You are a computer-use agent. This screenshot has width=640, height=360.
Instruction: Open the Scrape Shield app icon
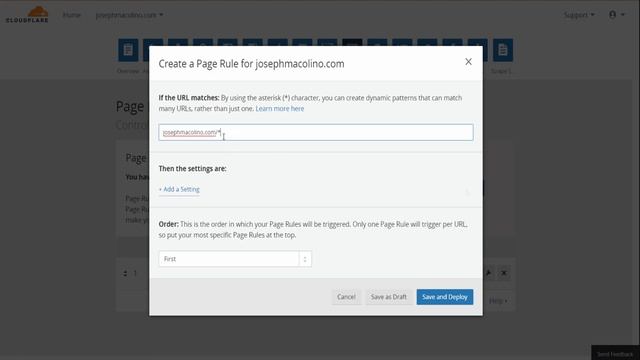pyautogui.click(x=503, y=50)
